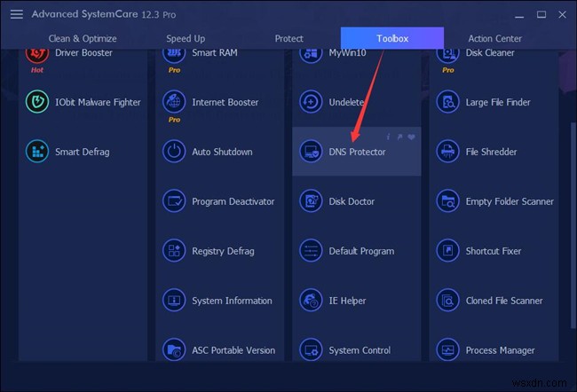Image resolution: width=577 pixels, height=392 pixels.
Task: Click the Undelete text
Action: pos(346,102)
